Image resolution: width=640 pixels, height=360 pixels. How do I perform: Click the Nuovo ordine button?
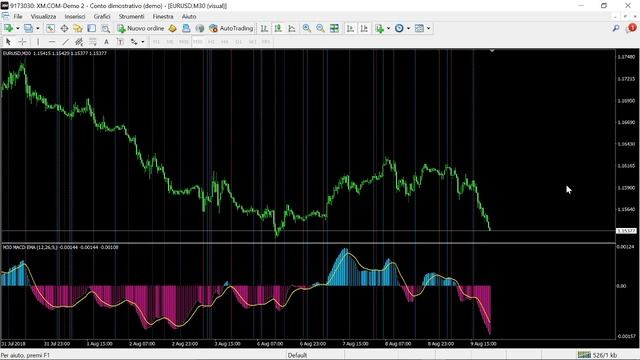[x=140, y=28]
